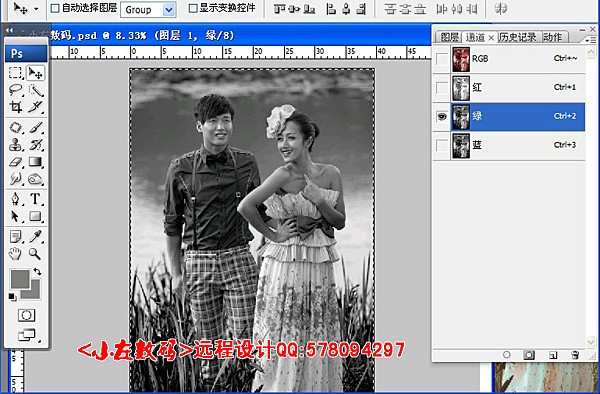
Task: Select the Rectangle shape tool
Action: [x=35, y=216]
